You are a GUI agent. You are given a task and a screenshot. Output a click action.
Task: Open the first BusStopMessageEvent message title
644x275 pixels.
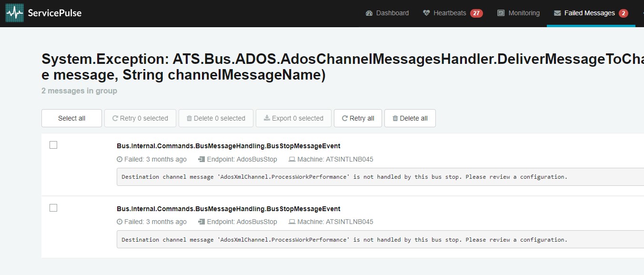[229, 146]
